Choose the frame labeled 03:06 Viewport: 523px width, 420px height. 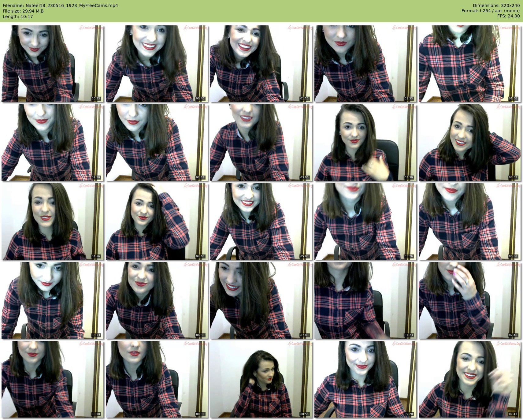(x=261, y=143)
